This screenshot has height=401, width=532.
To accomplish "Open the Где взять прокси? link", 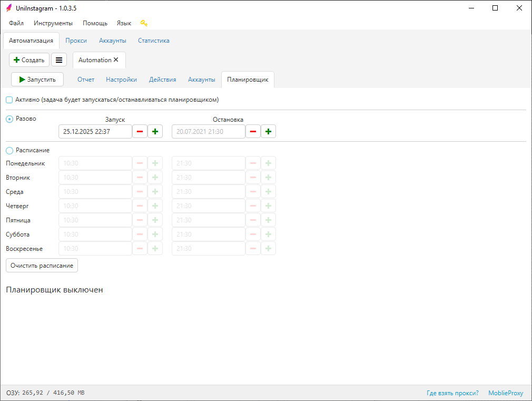I will pyautogui.click(x=452, y=393).
